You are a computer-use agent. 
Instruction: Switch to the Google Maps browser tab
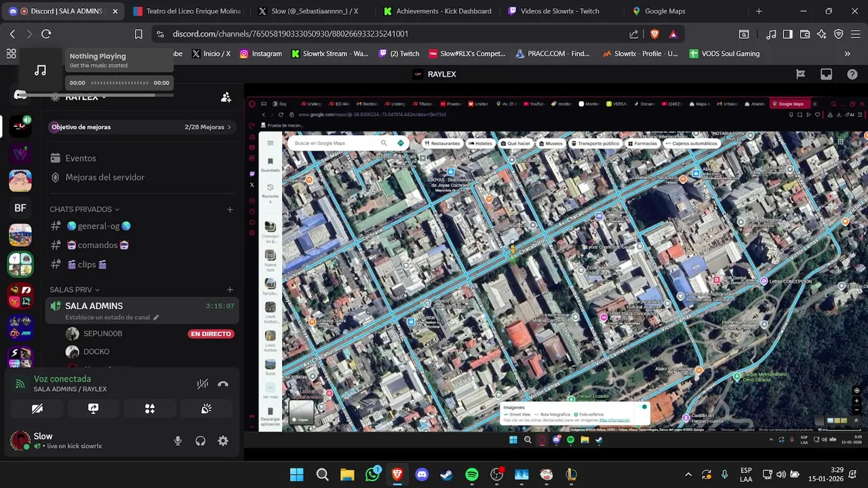(685, 12)
